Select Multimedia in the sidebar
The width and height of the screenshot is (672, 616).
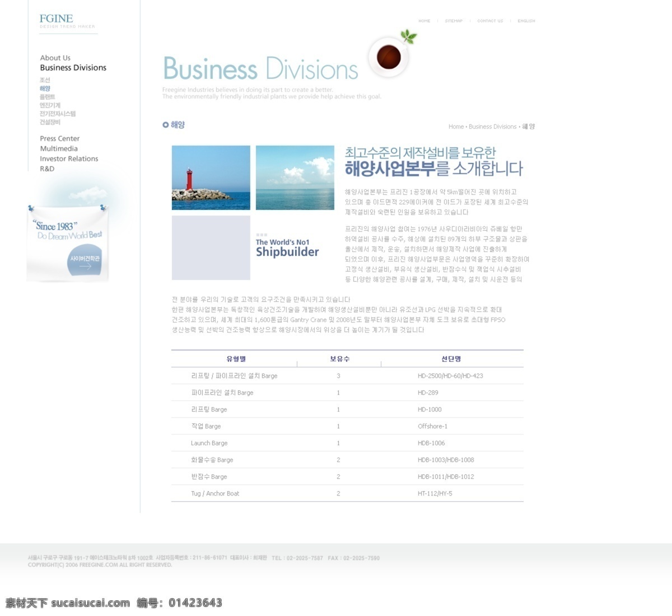pos(59,148)
